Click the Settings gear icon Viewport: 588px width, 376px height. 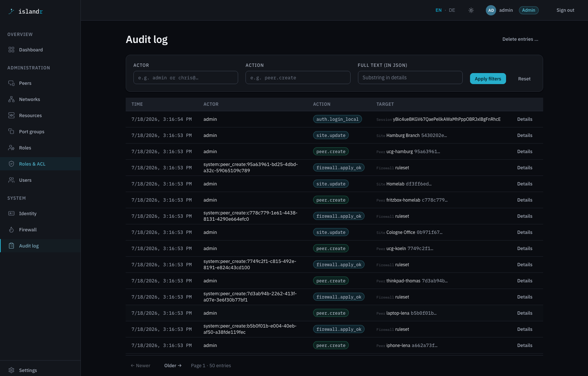(11, 370)
